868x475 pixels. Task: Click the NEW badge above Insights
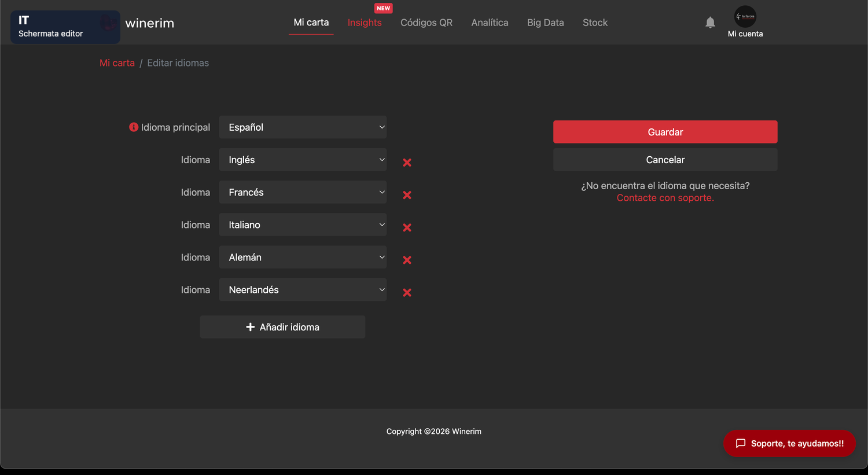pos(383,8)
